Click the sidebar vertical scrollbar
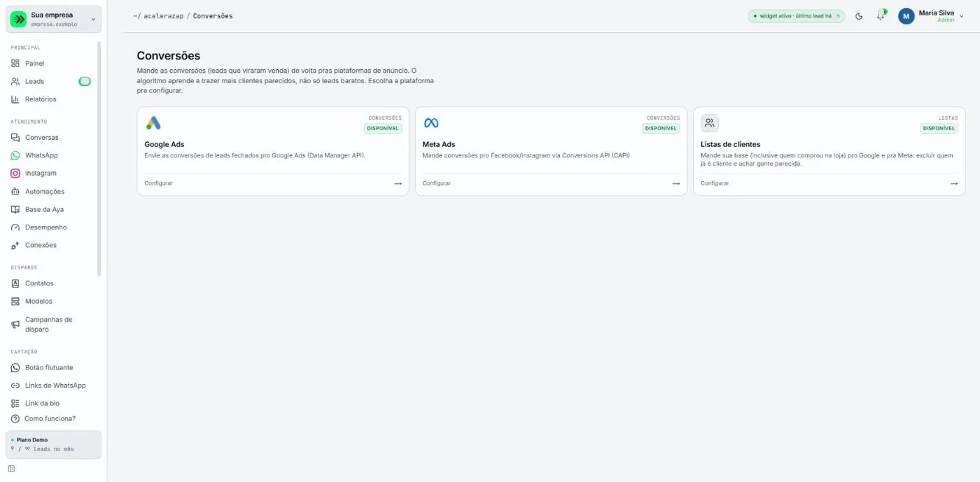 coord(99,158)
